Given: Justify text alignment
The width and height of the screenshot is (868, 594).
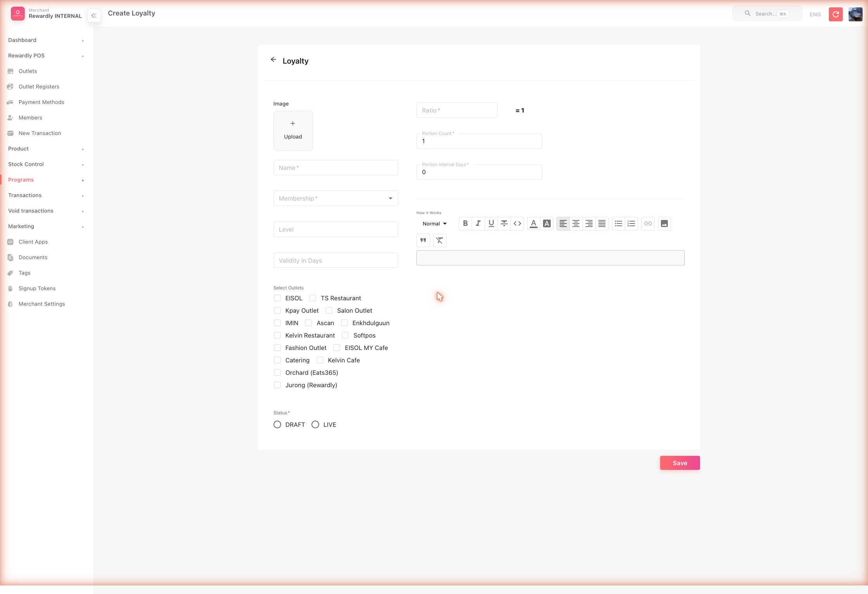Looking at the screenshot, I should click(602, 223).
